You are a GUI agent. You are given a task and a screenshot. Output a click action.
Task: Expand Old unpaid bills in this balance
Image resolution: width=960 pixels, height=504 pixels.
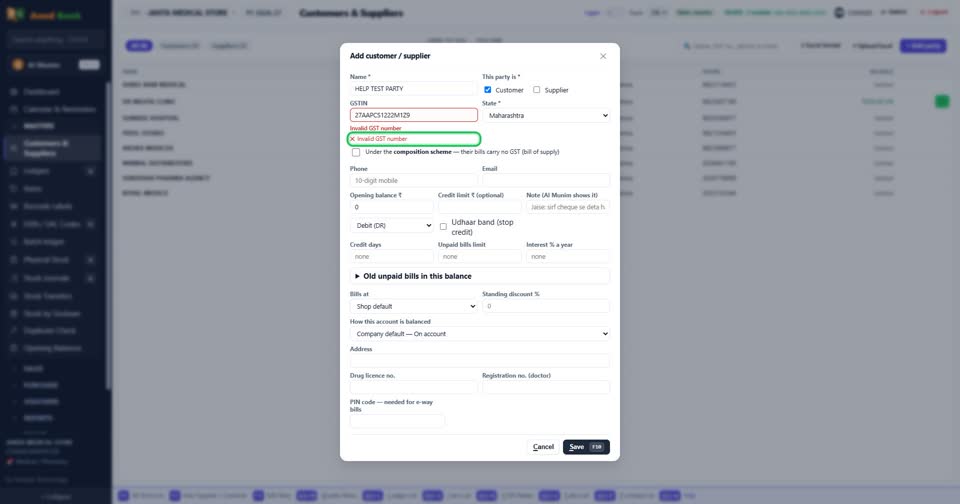(479, 276)
